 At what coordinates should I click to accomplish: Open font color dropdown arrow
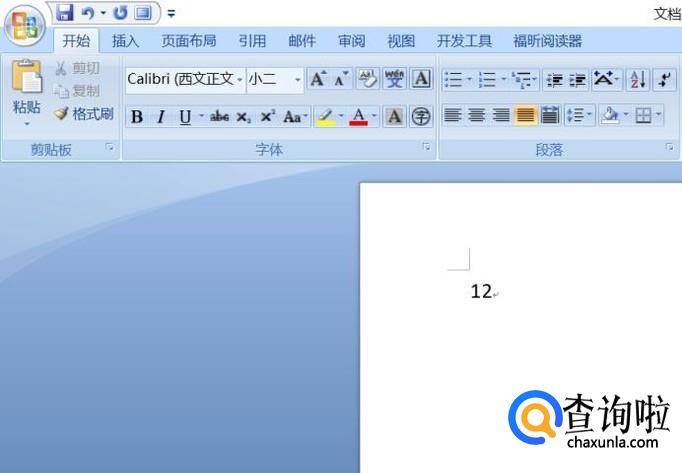pyautogui.click(x=374, y=116)
